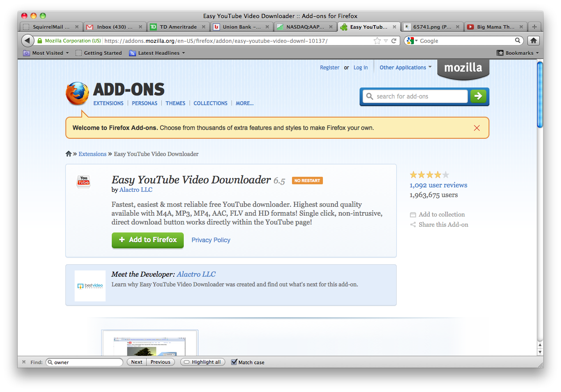Click Share this Add-on
The width and height of the screenshot is (561, 392).
click(x=439, y=225)
